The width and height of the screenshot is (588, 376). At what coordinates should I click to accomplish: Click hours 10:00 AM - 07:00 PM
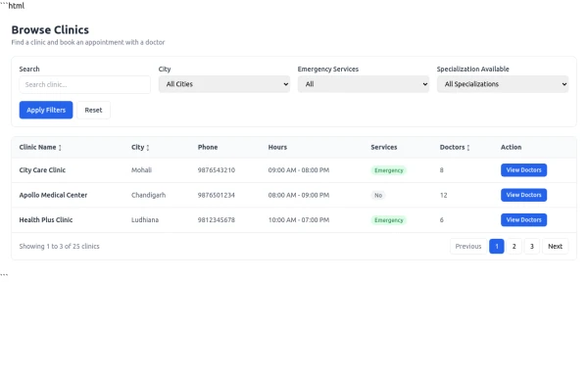[x=299, y=220]
